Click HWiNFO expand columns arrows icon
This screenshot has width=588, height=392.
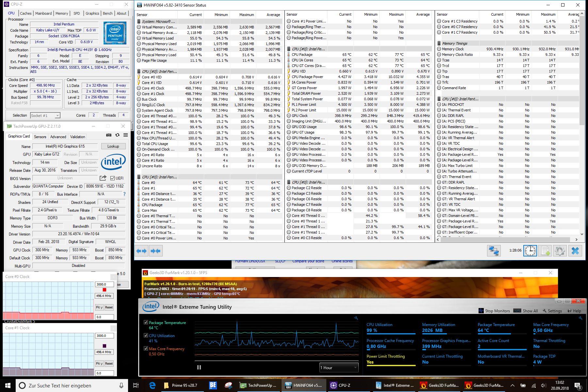click(141, 251)
